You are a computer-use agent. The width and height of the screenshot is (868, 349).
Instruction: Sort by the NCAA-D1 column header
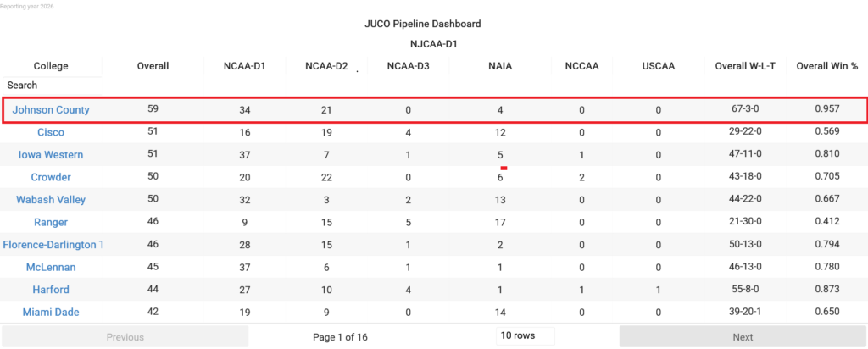tap(245, 66)
